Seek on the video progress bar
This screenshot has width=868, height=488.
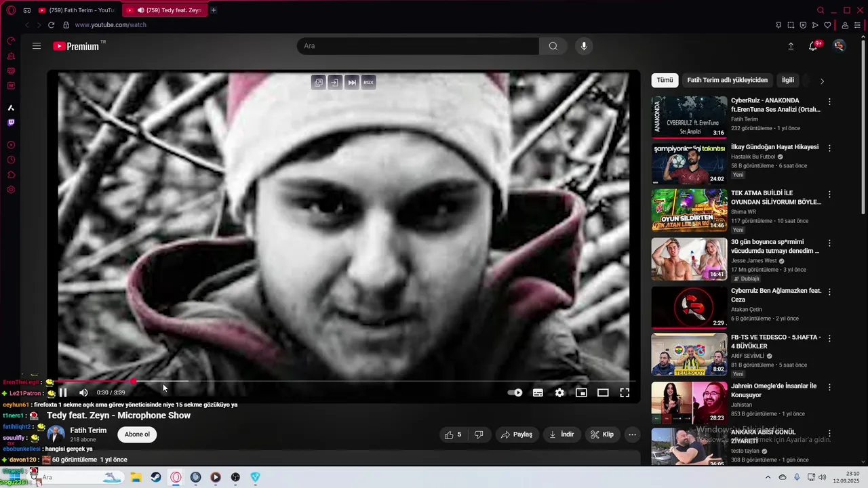click(343, 382)
